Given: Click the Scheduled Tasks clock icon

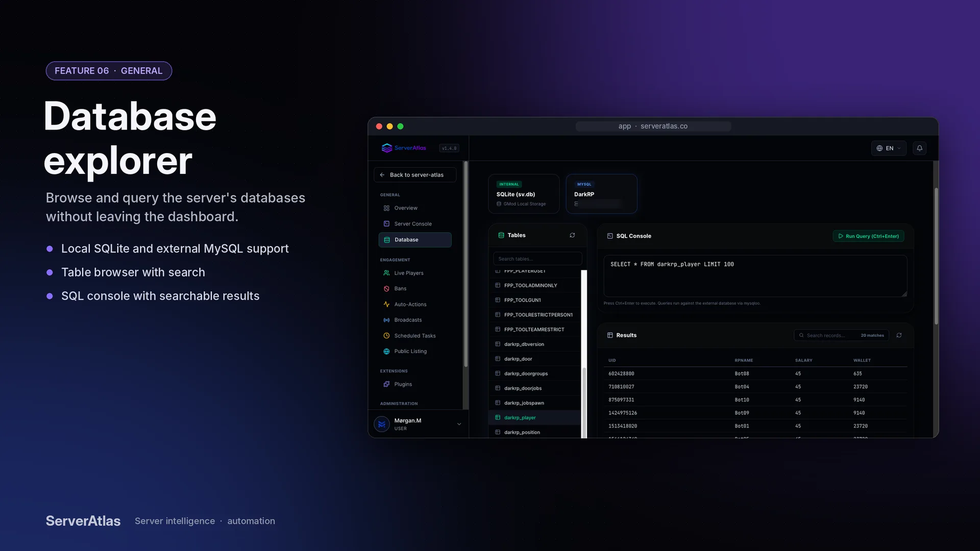Looking at the screenshot, I should pyautogui.click(x=386, y=336).
